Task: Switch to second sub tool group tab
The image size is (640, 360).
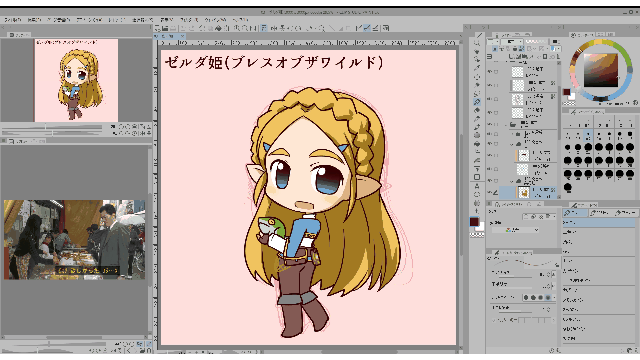Action: pos(600,213)
